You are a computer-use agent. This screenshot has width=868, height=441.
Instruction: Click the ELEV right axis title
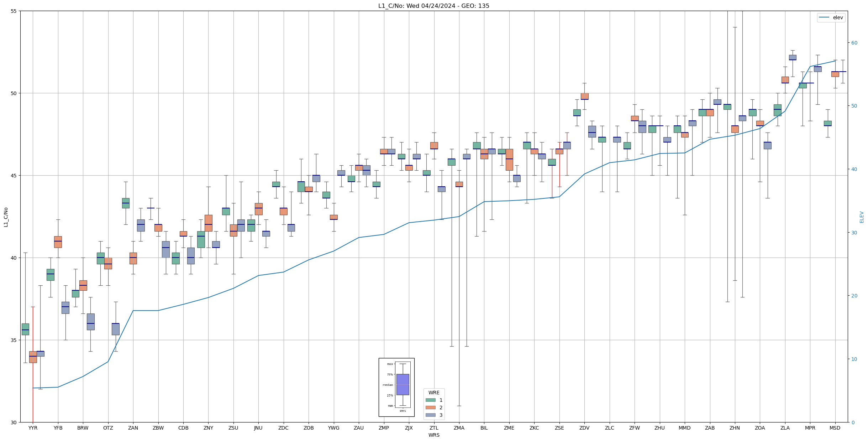pos(862,217)
